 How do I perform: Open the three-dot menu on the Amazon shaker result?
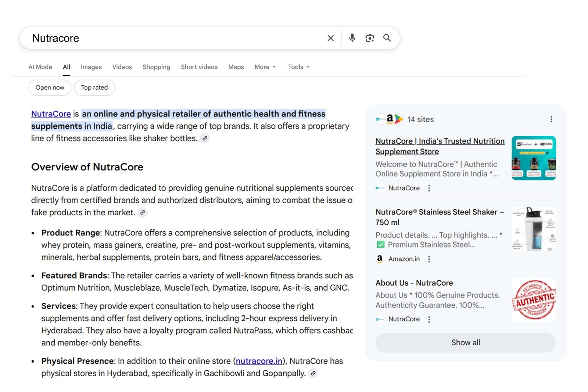[x=429, y=259]
